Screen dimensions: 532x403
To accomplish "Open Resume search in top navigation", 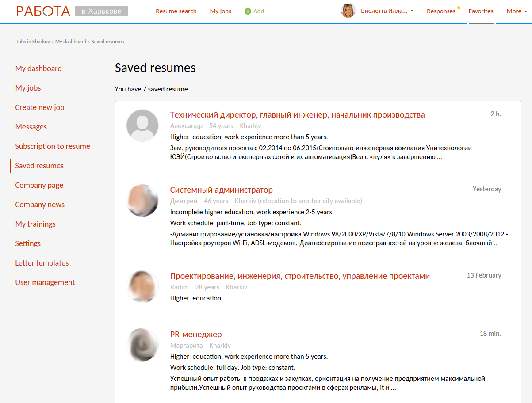I will 176,11.
